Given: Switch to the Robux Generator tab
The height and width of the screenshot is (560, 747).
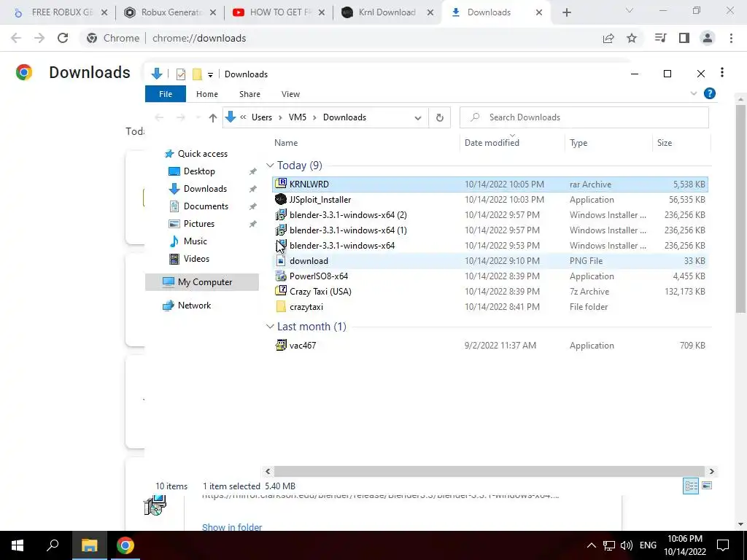Looking at the screenshot, I should click(170, 12).
